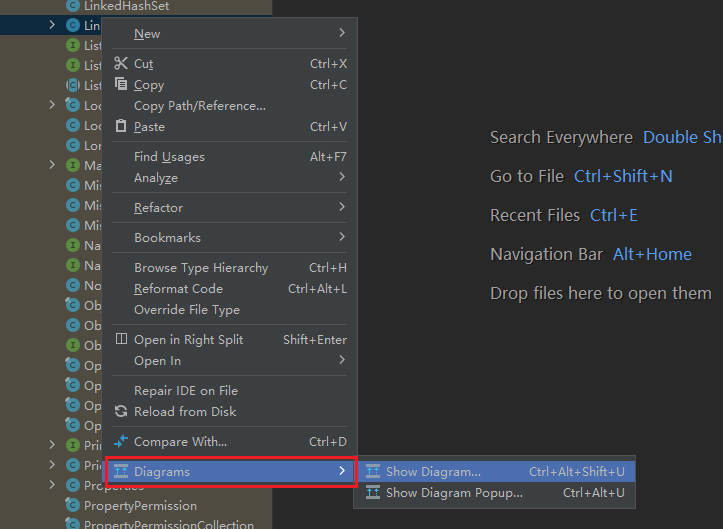Click the Copy icon in context menu
The width and height of the screenshot is (723, 529).
click(x=121, y=85)
